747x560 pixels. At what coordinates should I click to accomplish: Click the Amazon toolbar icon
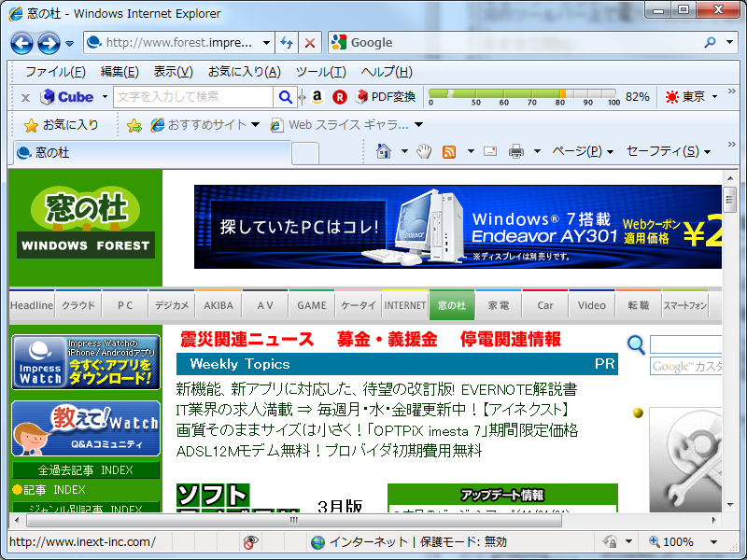(317, 96)
